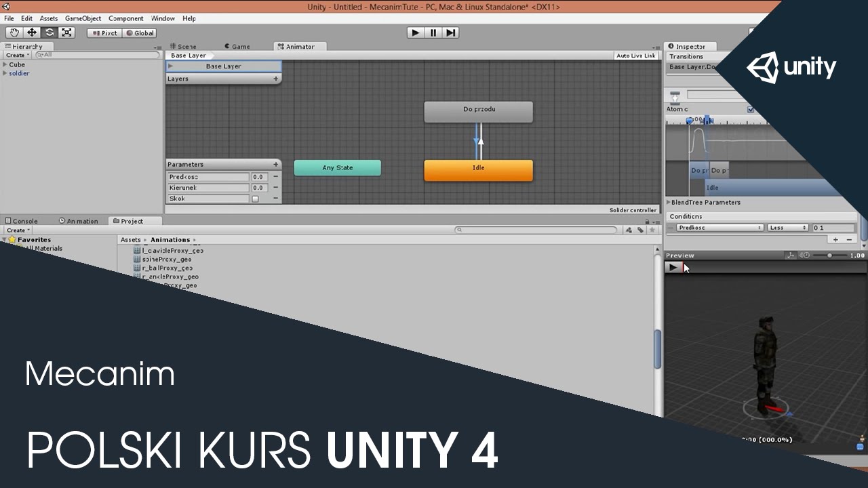Select the Hand tool in toolbar
Screen dimensions: 868x488
[14, 33]
